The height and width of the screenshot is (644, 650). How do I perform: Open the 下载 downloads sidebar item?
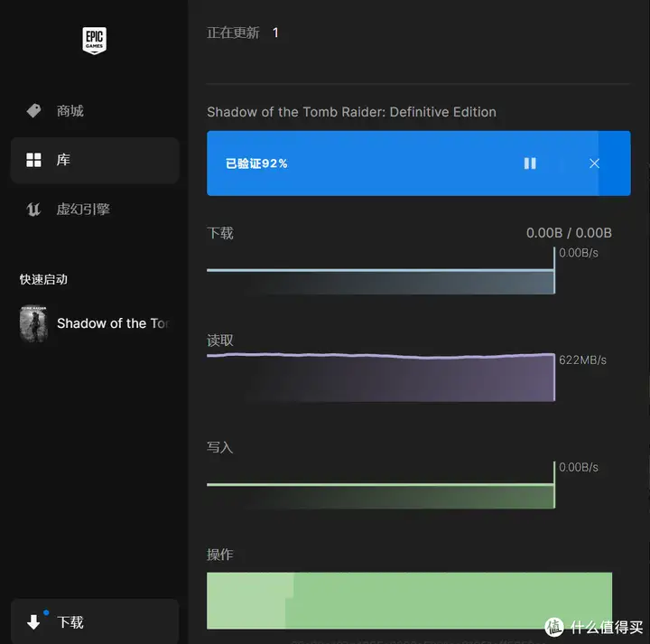click(x=95, y=621)
